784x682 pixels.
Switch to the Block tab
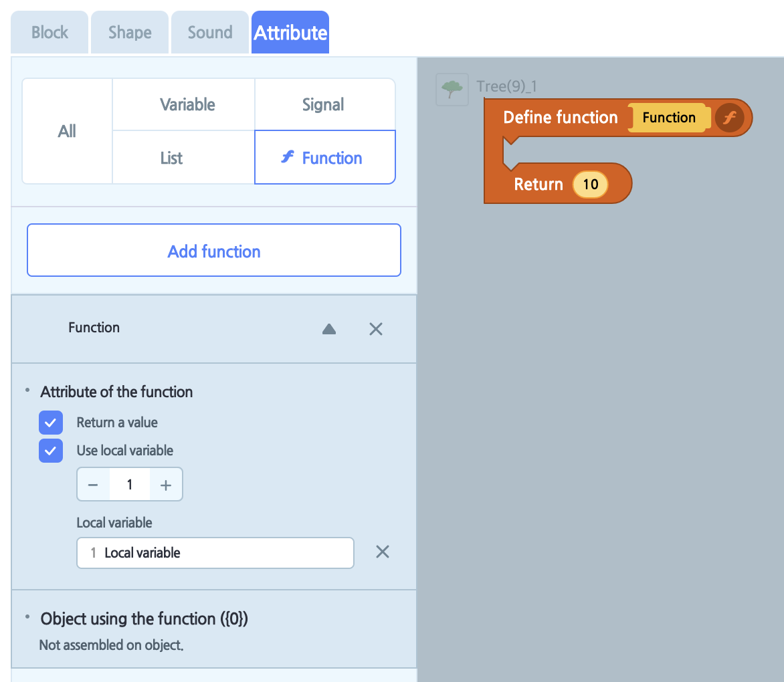[49, 31]
